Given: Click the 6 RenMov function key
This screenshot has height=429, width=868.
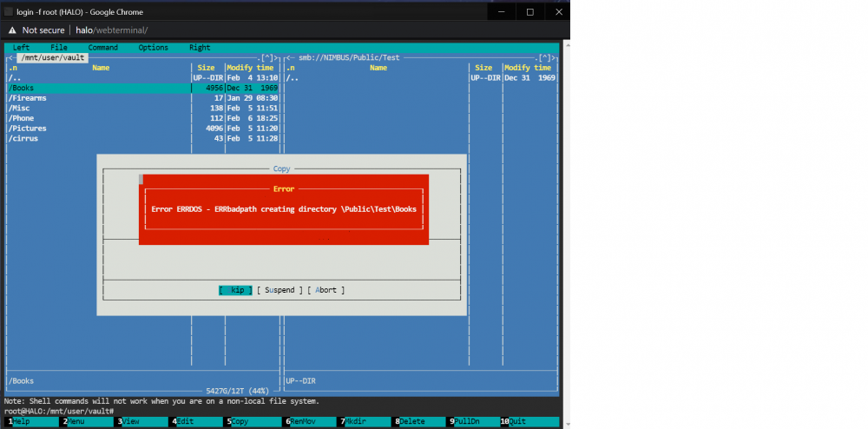Looking at the screenshot, I should point(310,422).
